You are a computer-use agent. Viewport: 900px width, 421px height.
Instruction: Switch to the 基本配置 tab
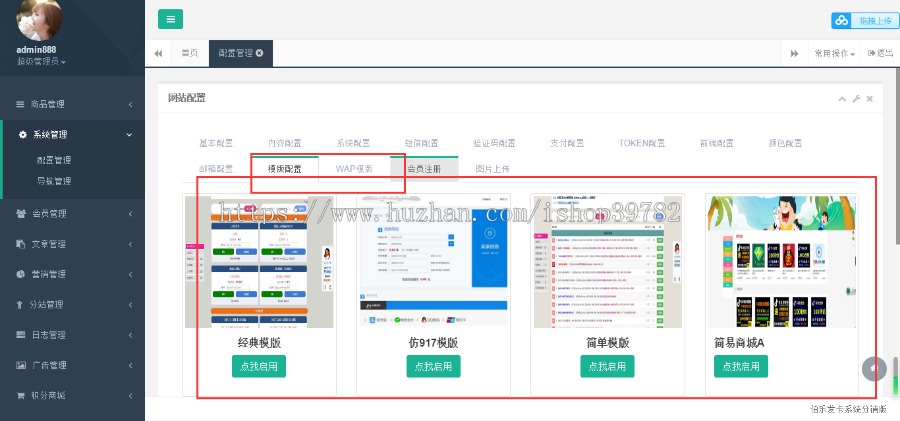216,144
